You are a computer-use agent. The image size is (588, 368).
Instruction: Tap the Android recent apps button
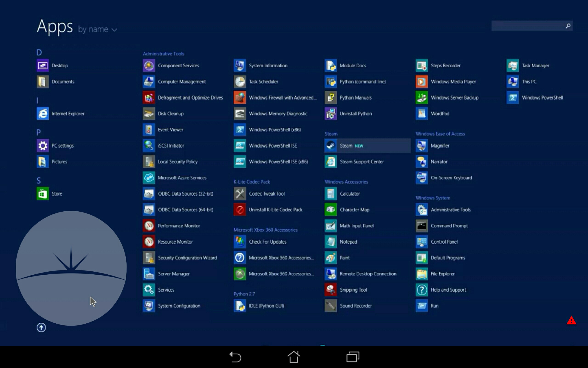[x=353, y=357]
